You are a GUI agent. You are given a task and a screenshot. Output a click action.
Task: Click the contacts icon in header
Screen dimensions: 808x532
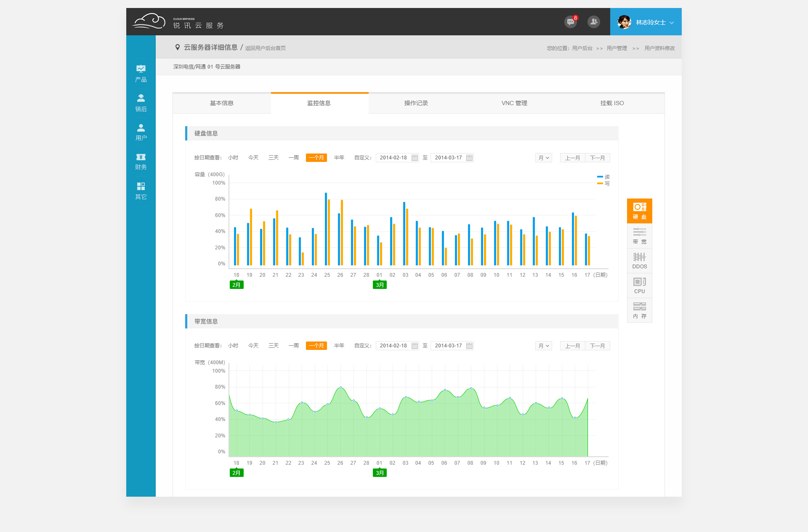[594, 22]
